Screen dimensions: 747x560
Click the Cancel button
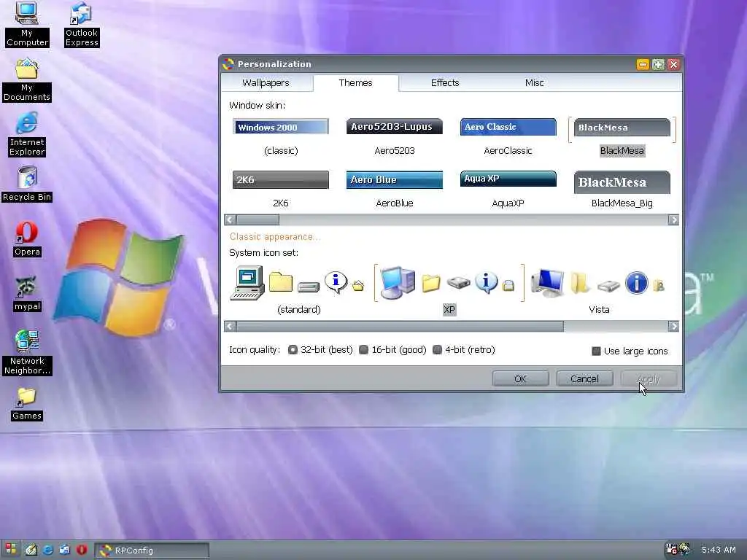click(584, 378)
